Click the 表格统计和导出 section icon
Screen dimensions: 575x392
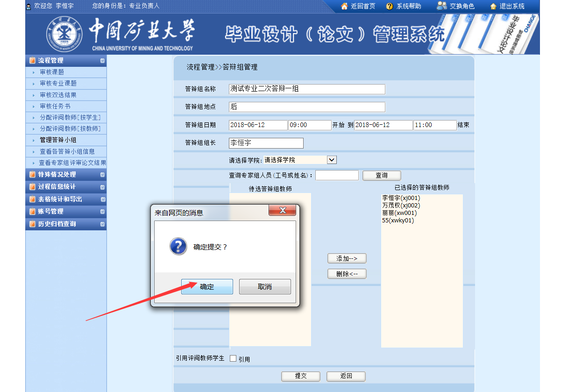click(32, 199)
